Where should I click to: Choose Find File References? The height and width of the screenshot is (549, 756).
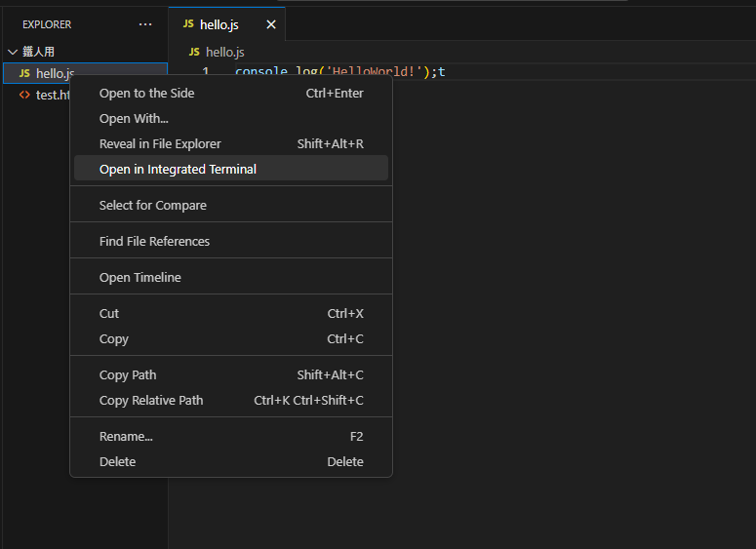(231, 242)
